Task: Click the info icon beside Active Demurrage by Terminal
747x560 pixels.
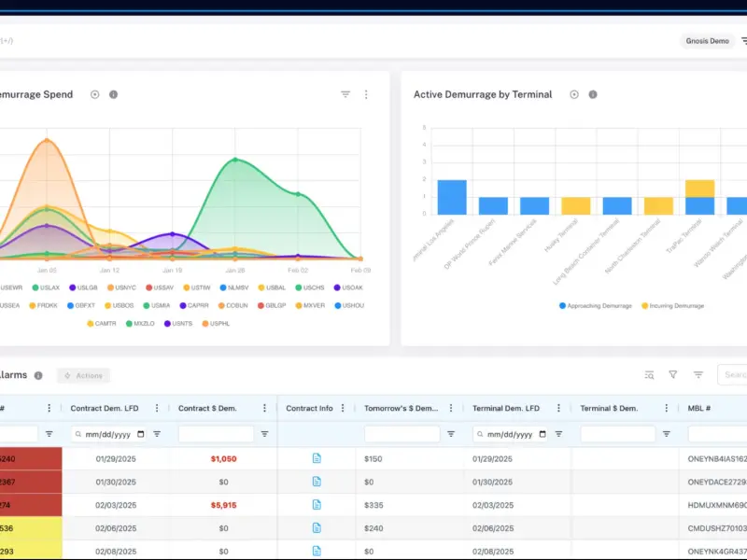Action: click(593, 94)
